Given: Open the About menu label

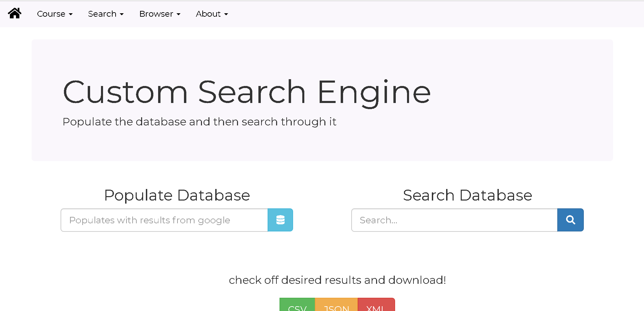Looking at the screenshot, I should point(208,14).
